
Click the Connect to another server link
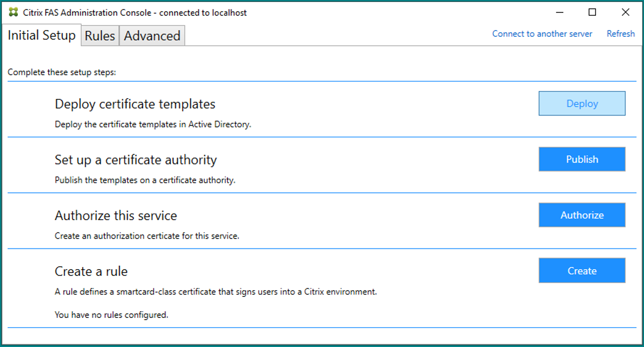point(542,34)
